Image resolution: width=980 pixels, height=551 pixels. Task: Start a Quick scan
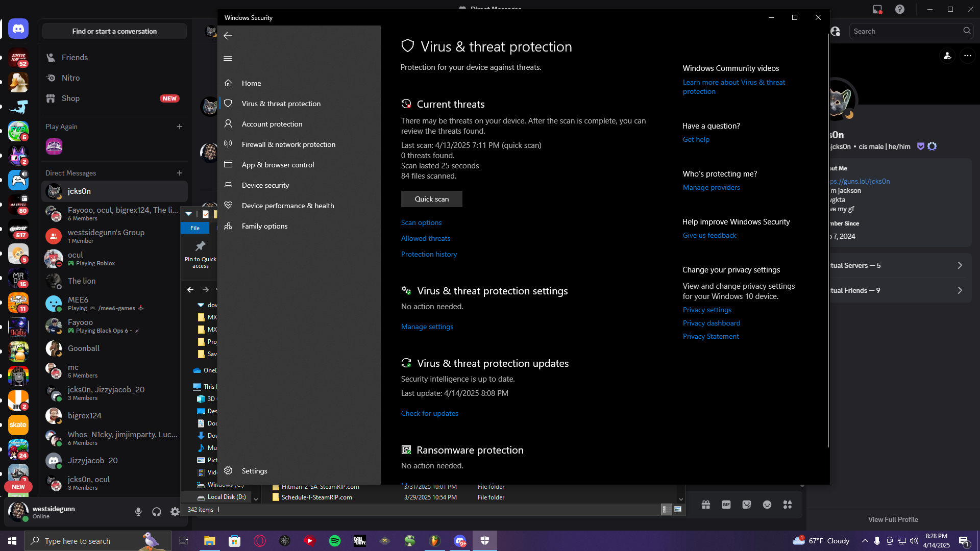click(432, 199)
